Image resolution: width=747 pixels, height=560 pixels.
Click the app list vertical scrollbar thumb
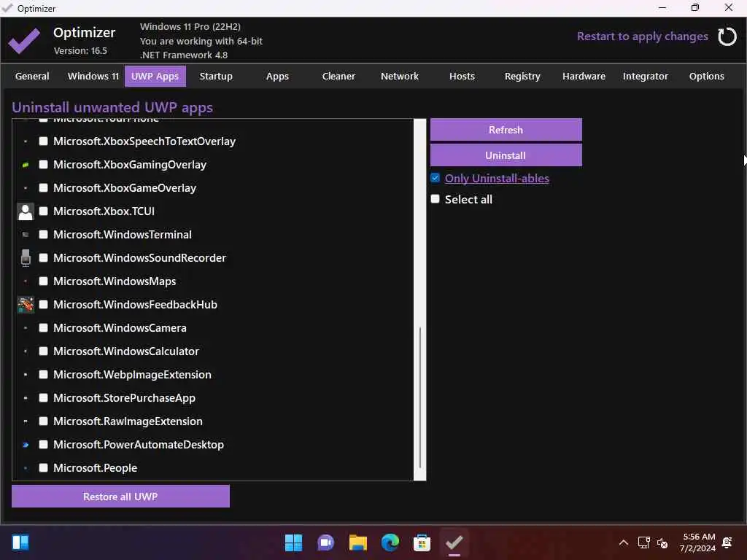click(x=420, y=397)
